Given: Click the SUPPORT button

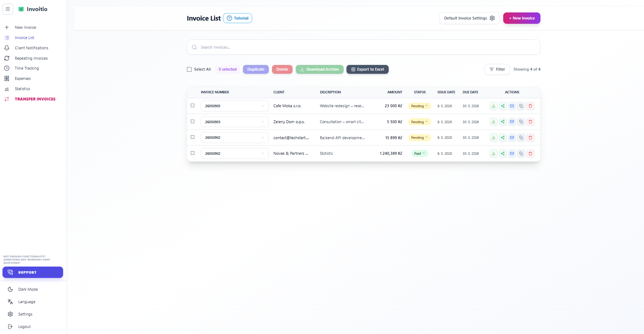Looking at the screenshot, I should click(33, 272).
